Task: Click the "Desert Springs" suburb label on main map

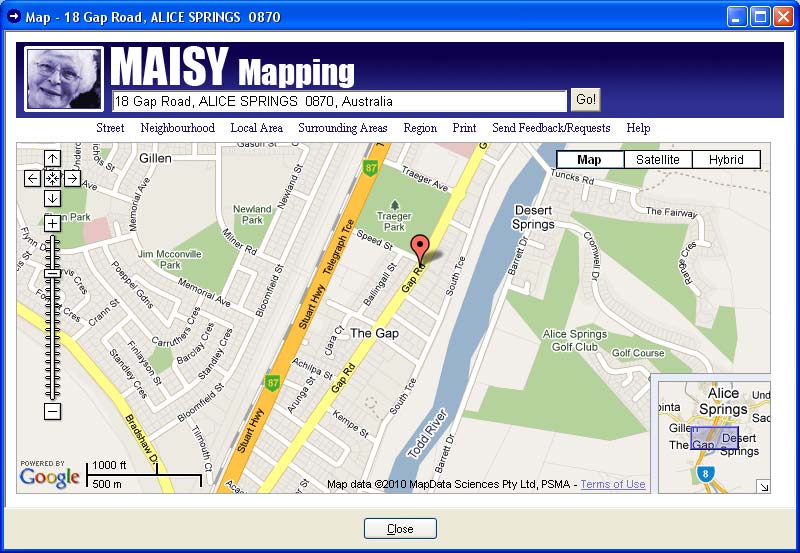Action: click(x=533, y=217)
